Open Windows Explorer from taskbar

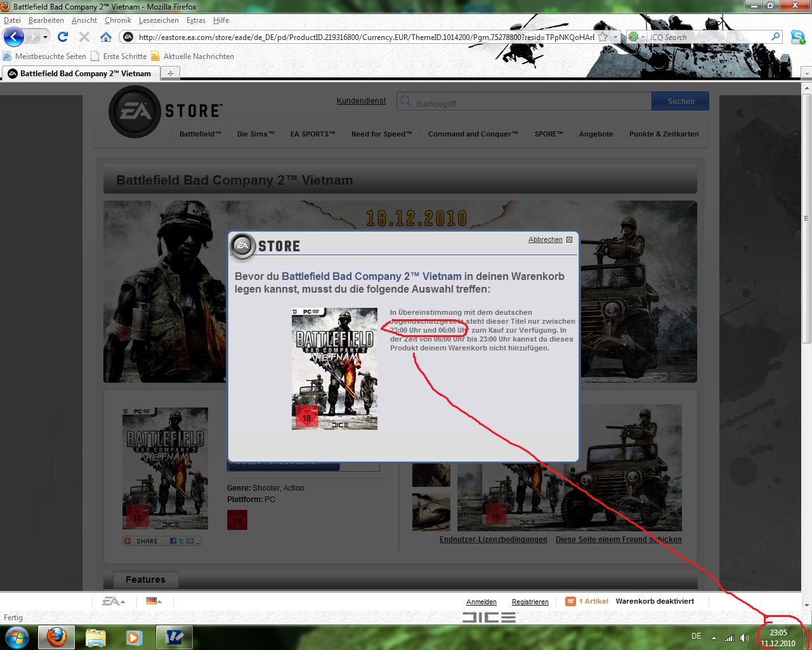pyautogui.click(x=96, y=637)
